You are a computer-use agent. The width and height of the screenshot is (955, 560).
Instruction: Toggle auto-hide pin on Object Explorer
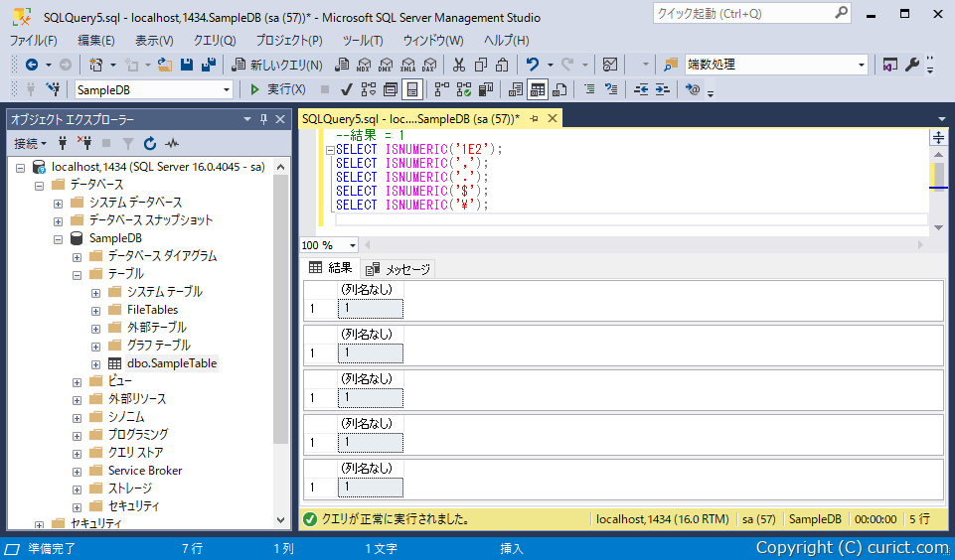[x=263, y=119]
